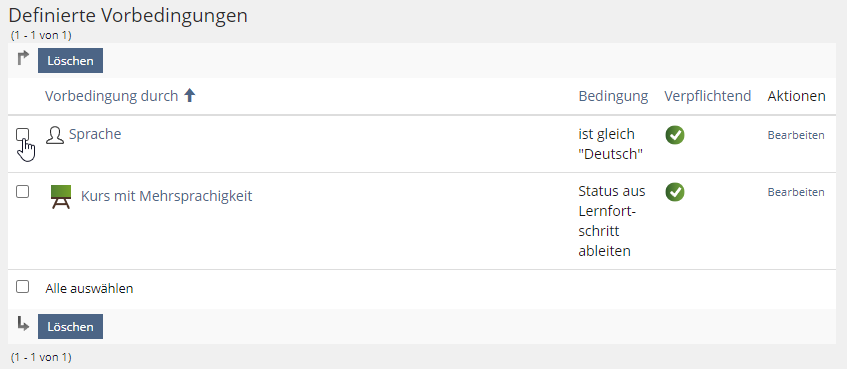Click the course blackboard icon
The image size is (847, 369).
tap(61, 197)
